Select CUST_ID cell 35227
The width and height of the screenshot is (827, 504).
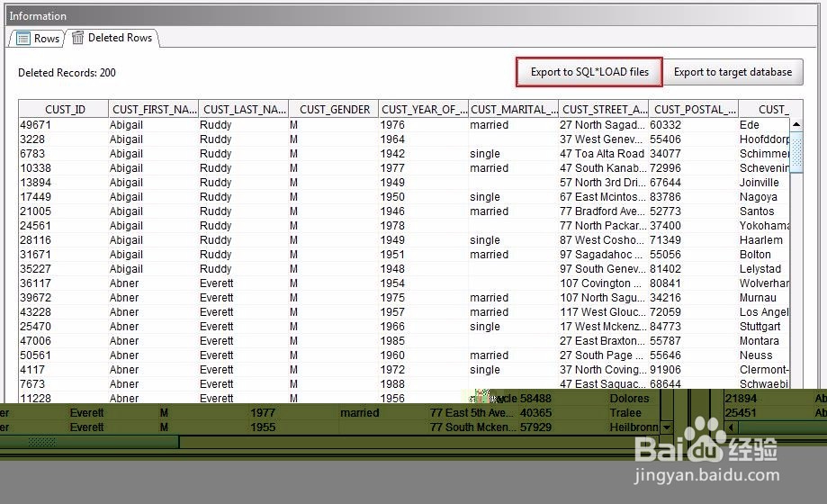[63, 269]
